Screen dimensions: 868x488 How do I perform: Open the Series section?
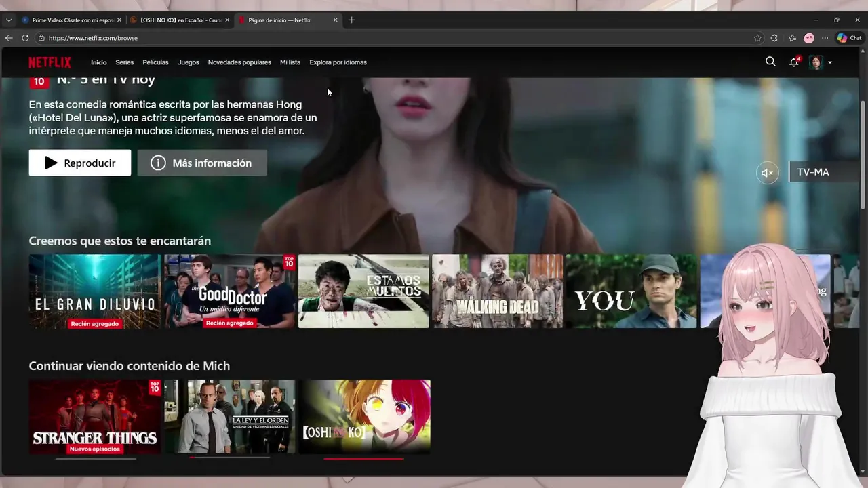pos(125,62)
